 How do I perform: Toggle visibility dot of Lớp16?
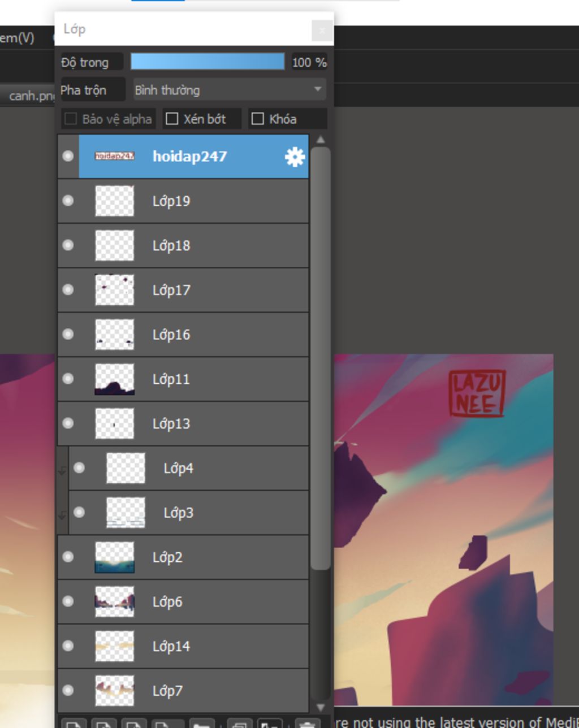pyautogui.click(x=68, y=334)
